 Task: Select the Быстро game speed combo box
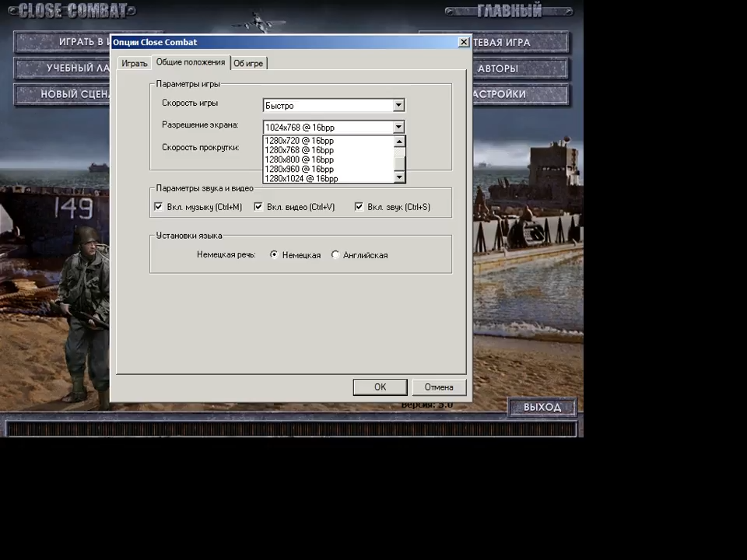click(334, 105)
